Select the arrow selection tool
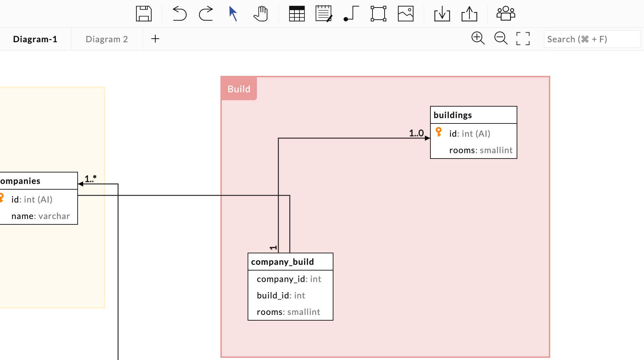The width and height of the screenshot is (644, 360). point(233,13)
